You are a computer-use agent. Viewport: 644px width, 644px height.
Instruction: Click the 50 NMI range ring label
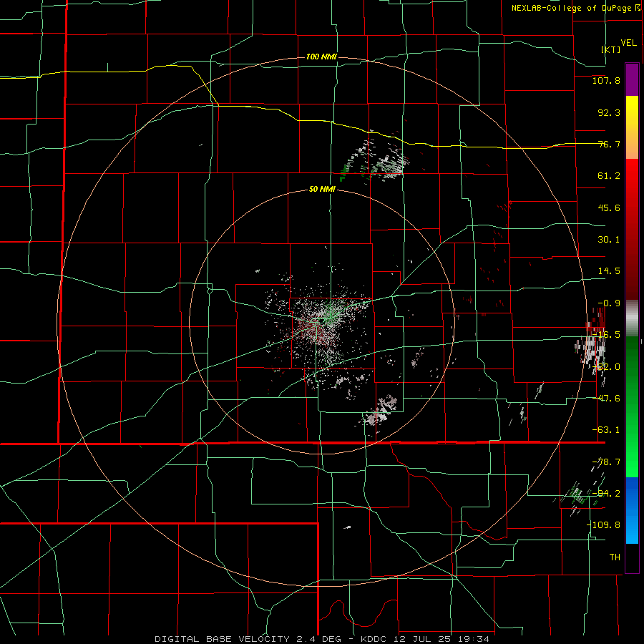pyautogui.click(x=322, y=190)
